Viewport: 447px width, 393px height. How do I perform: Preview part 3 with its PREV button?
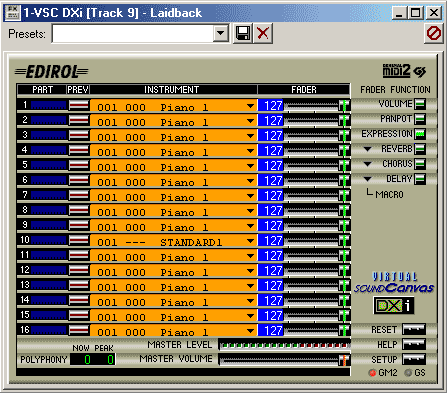click(x=79, y=135)
